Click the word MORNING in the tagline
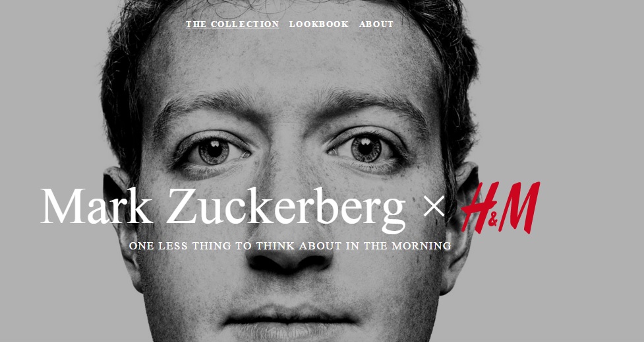 [421, 246]
